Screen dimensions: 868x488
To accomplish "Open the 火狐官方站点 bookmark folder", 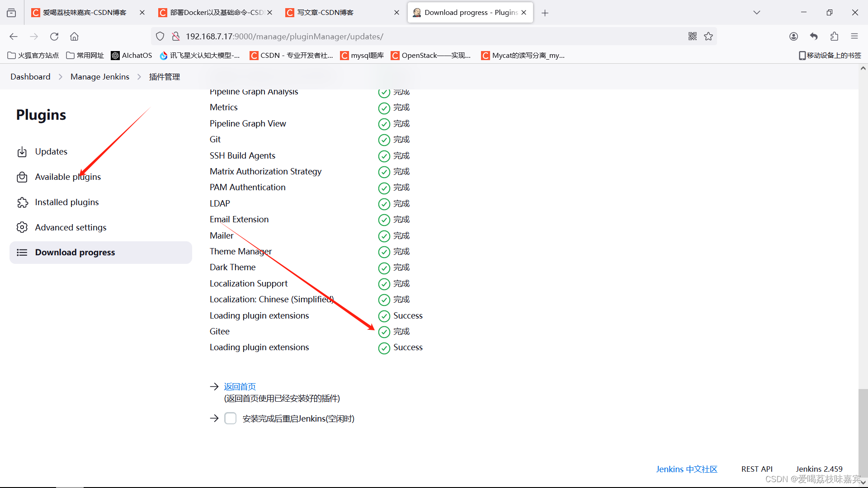I will point(33,56).
